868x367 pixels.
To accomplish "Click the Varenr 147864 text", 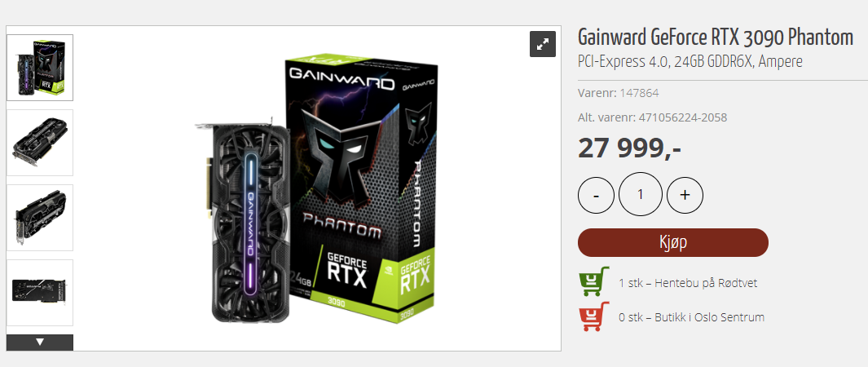I will click(619, 93).
